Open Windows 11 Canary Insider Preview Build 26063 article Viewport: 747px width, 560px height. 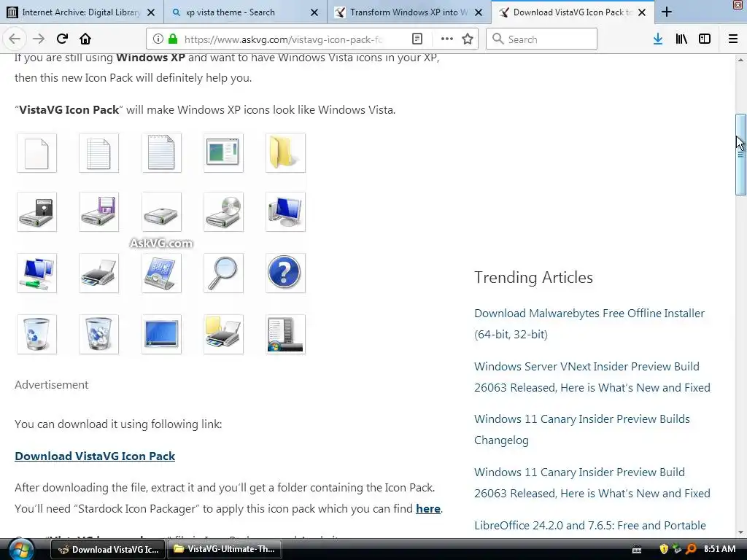pos(592,483)
